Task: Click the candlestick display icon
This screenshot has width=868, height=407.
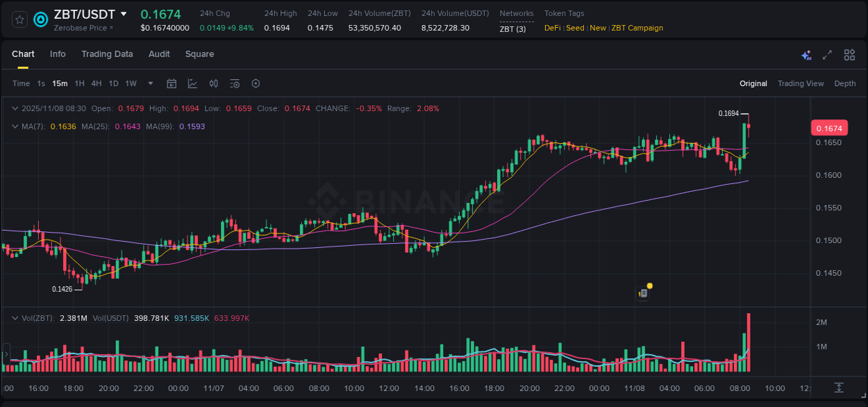Action: (x=213, y=83)
